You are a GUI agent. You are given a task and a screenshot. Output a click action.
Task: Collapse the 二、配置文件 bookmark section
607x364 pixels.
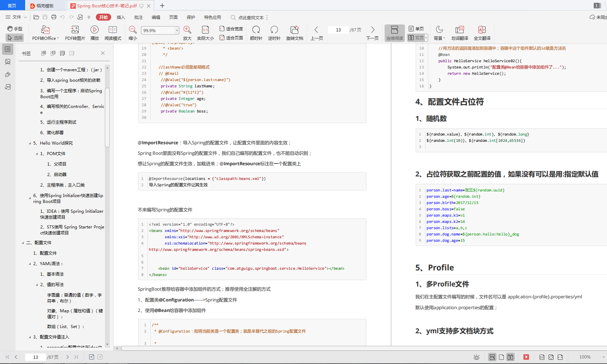pyautogui.click(x=23, y=243)
